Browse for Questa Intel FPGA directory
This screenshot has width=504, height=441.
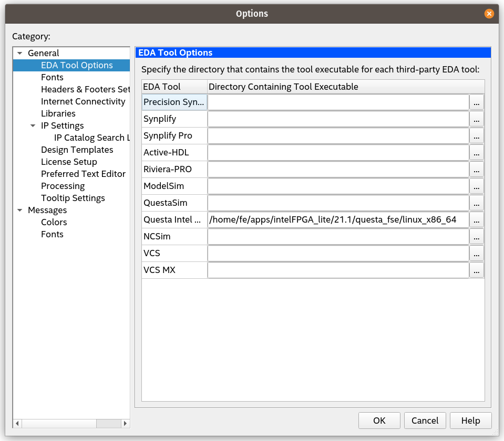click(x=476, y=219)
